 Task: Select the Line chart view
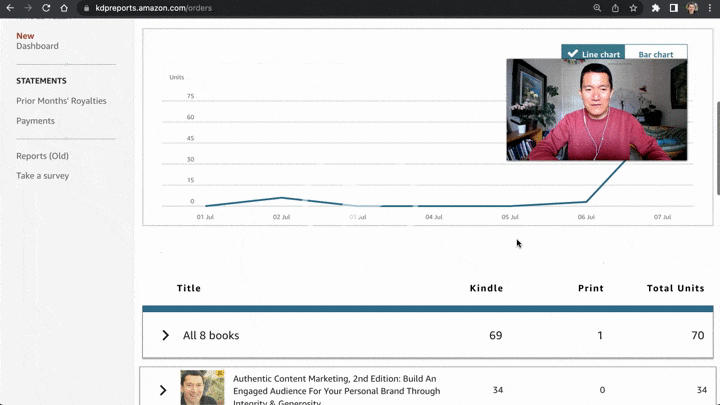(593, 52)
